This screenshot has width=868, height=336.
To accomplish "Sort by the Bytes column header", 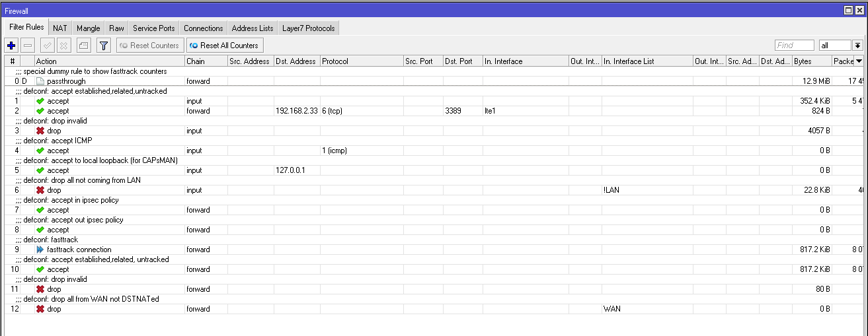I will [810, 61].
